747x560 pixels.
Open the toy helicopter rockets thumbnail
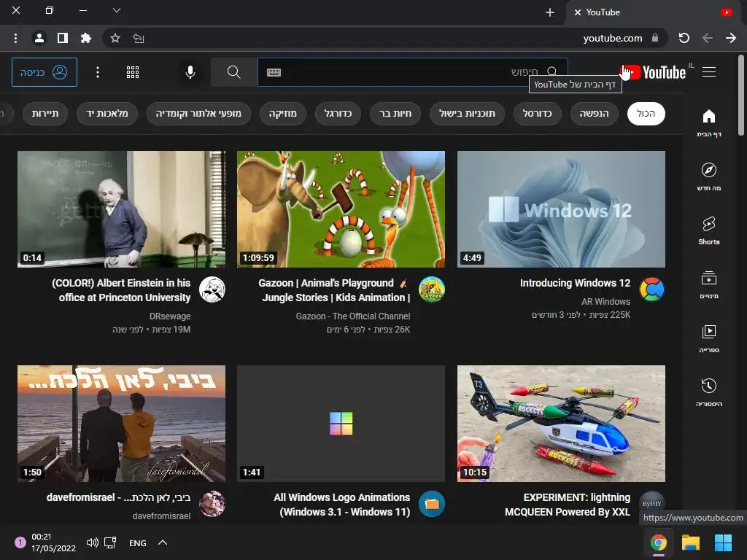click(561, 424)
